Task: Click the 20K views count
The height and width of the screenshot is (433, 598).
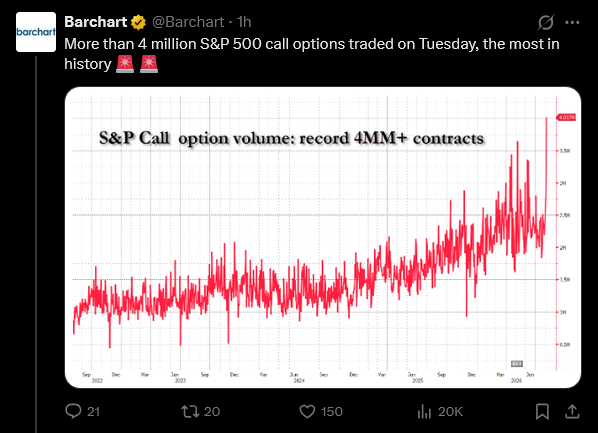Action: coord(450,412)
